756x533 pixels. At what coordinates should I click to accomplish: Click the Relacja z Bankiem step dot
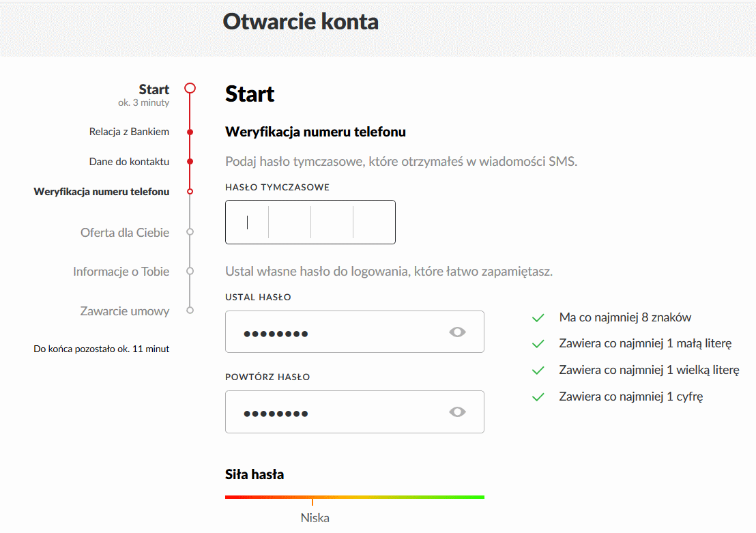(x=190, y=132)
